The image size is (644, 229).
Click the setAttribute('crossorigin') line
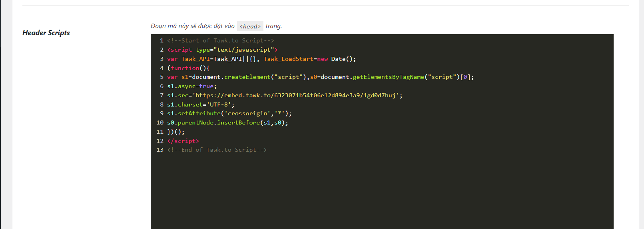tap(229, 113)
